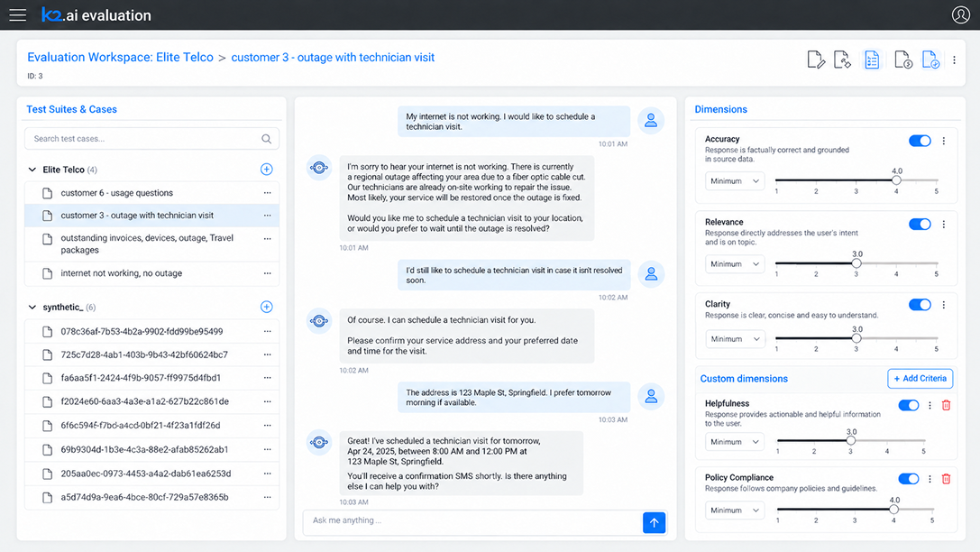Open the header kebab more menu
980x552 pixels.
point(955,60)
